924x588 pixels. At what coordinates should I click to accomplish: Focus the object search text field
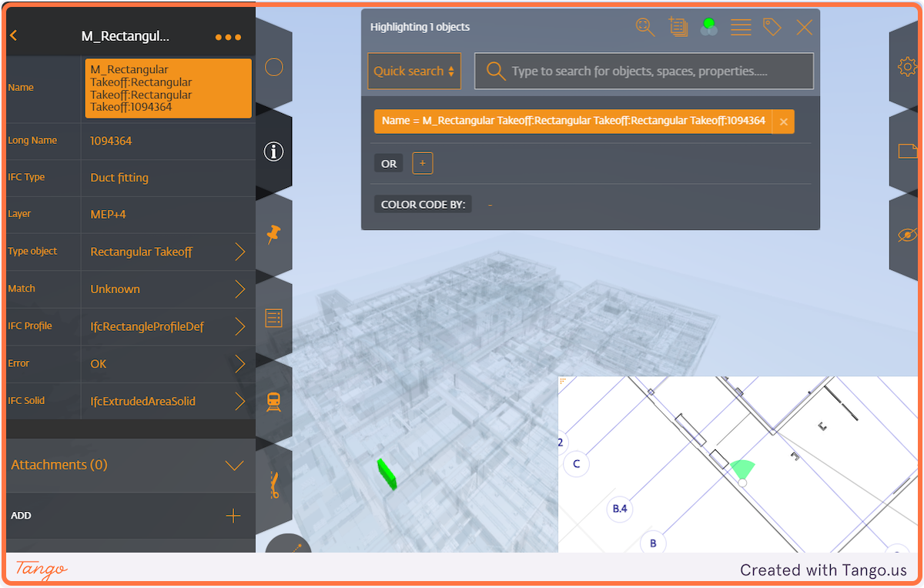(644, 71)
